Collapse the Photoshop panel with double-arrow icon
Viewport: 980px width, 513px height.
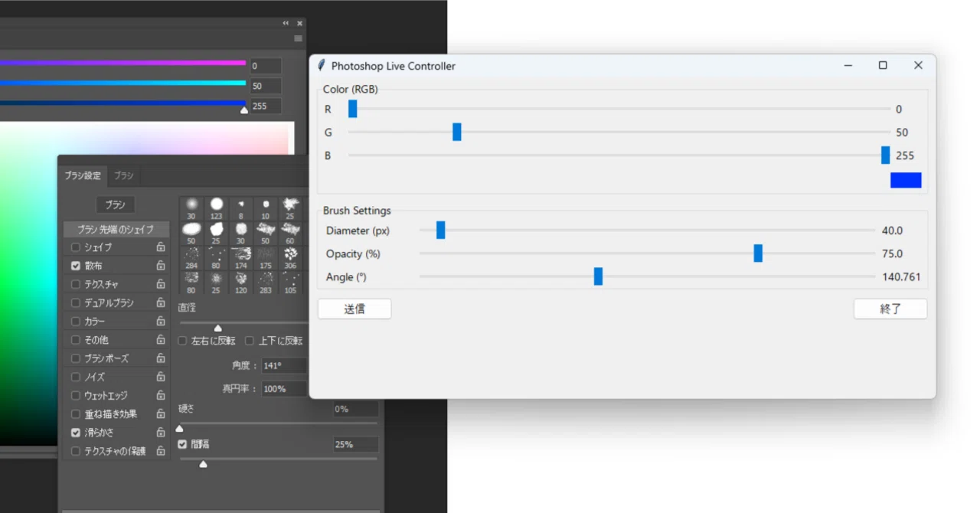point(286,24)
